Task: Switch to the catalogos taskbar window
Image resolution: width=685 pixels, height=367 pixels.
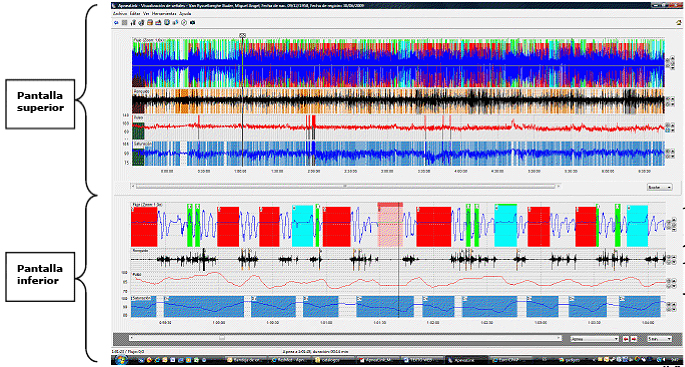Action: [x=334, y=360]
